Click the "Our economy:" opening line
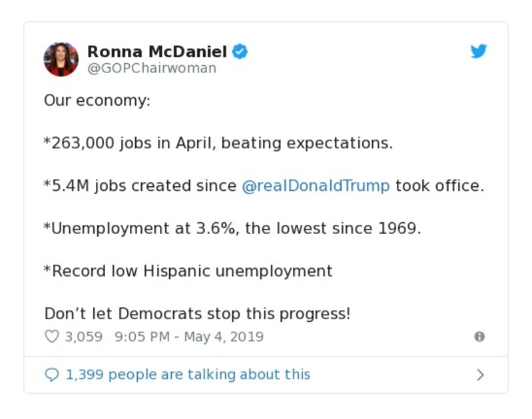Screen dimensions: 532x419 [x=97, y=100]
